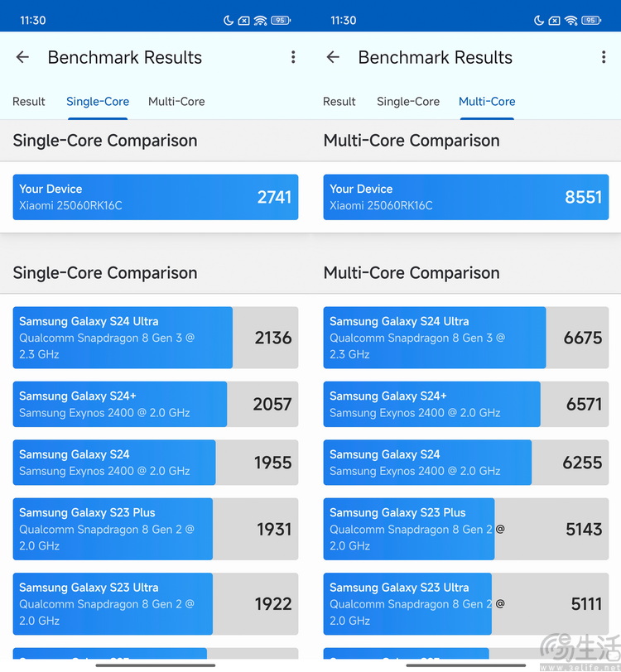Switch to Result tab on left screen
This screenshot has height=672, width=621.
29,102
